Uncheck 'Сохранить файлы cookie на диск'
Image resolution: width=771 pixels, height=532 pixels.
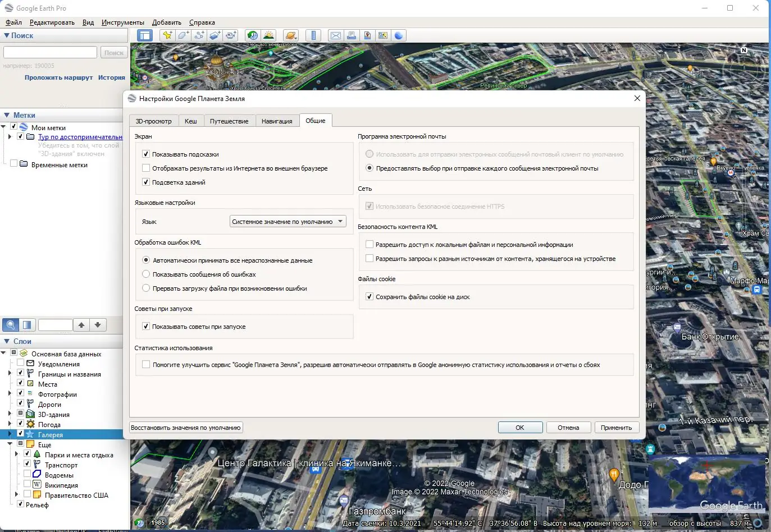pos(369,297)
